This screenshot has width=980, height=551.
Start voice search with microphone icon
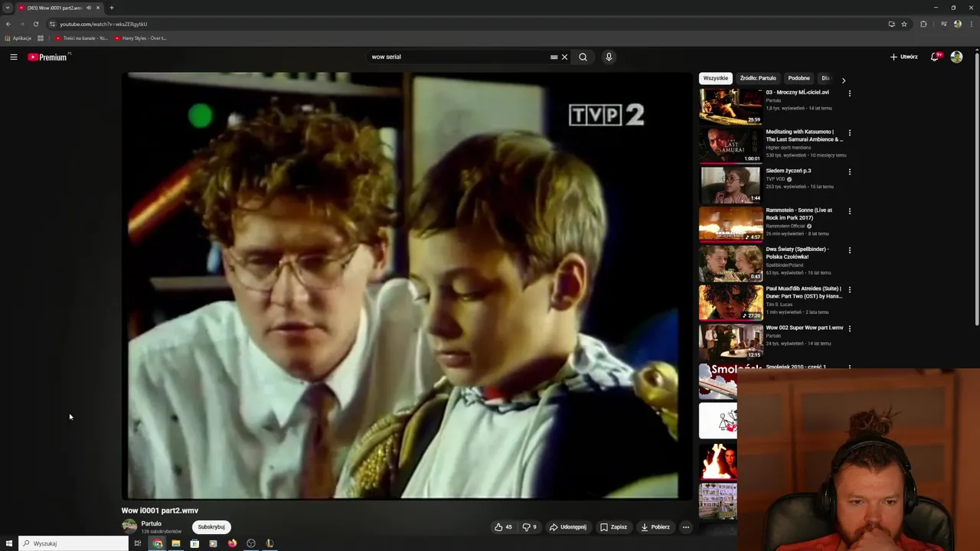point(609,57)
